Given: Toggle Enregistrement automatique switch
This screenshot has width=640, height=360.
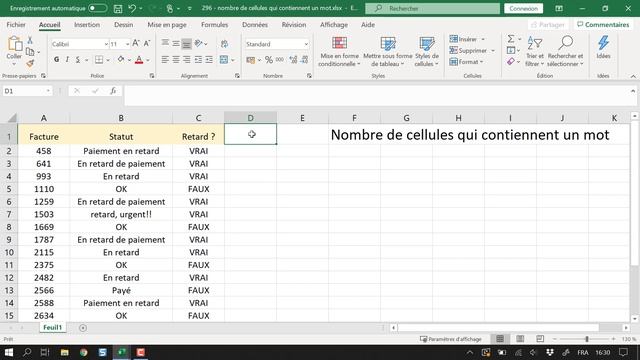Looking at the screenshot, I should (x=97, y=8).
